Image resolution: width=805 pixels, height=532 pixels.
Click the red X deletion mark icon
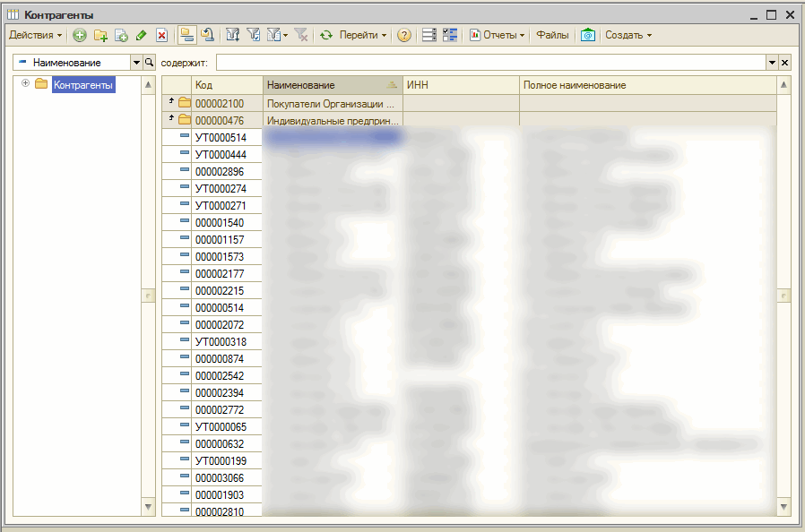click(x=161, y=36)
